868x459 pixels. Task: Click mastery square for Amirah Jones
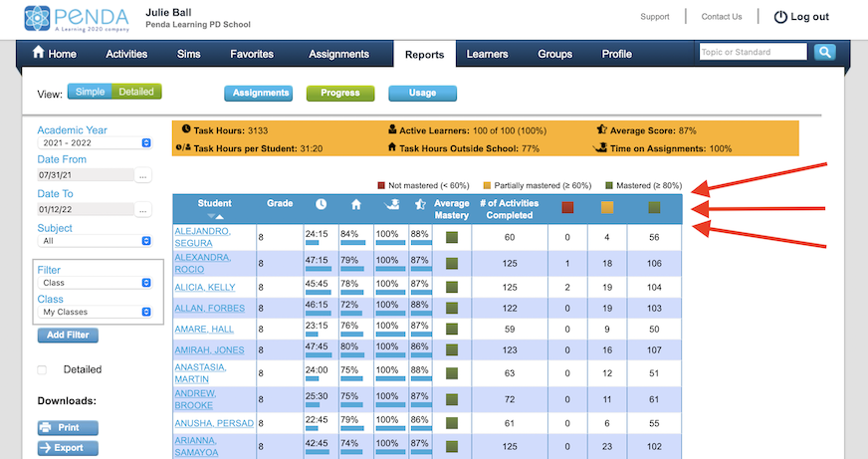click(452, 349)
